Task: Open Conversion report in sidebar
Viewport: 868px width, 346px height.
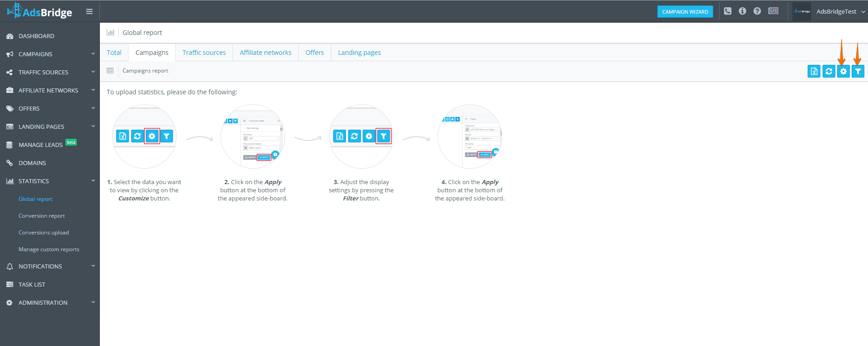Action: point(42,216)
